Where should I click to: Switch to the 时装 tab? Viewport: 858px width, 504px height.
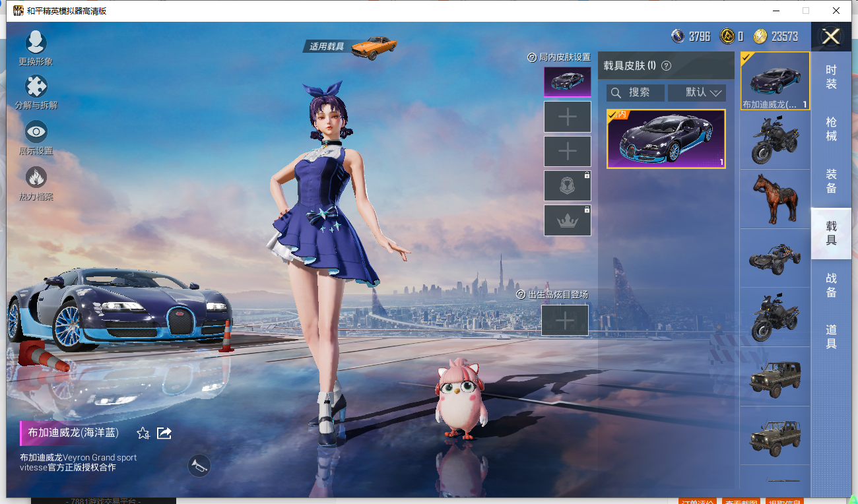(831, 77)
